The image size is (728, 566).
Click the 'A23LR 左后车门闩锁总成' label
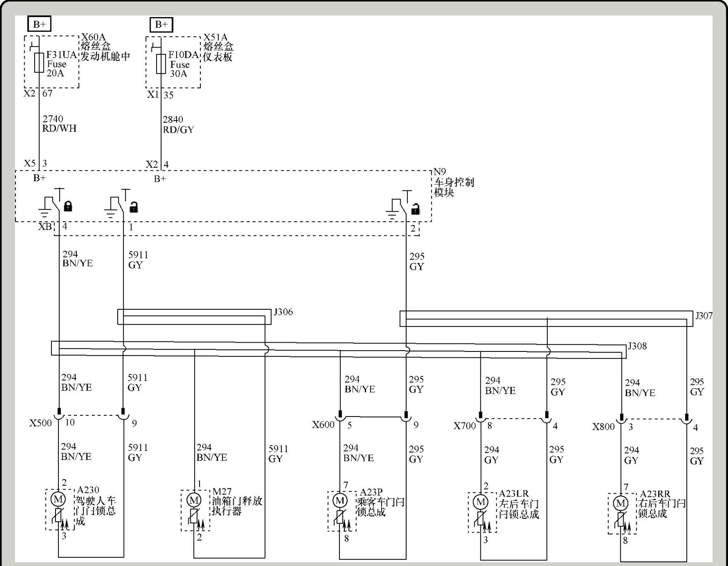tap(519, 504)
